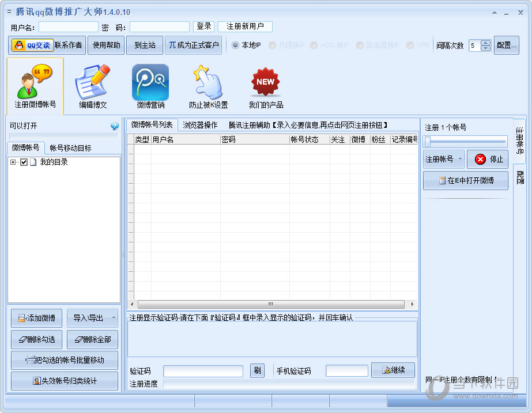Click 把勾选的帐号批量移动 button
This screenshot has width=532, height=413.
coord(65,360)
